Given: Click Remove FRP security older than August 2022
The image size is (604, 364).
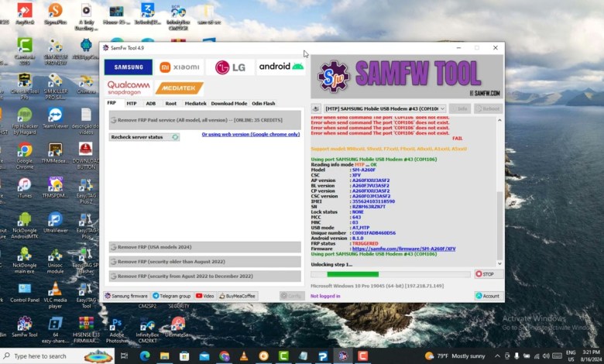Looking at the screenshot, I should 205,262.
